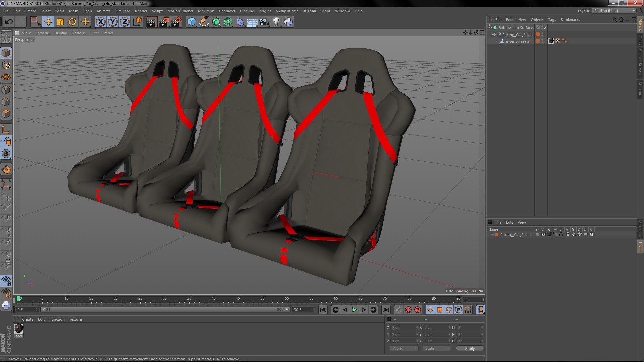Toggle the Z axis lock

[x=125, y=22]
